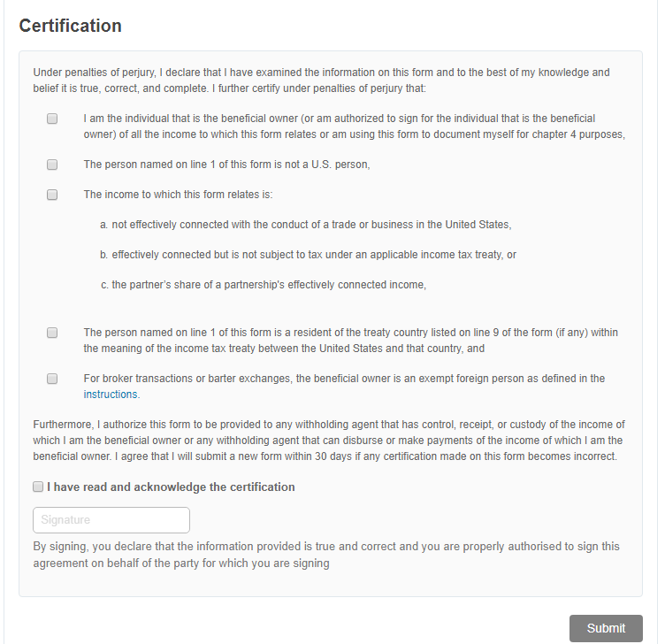Click into the Signature input field

click(111, 519)
